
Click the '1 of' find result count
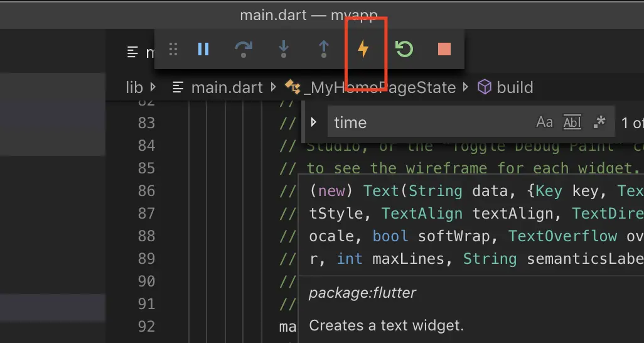[633, 122]
